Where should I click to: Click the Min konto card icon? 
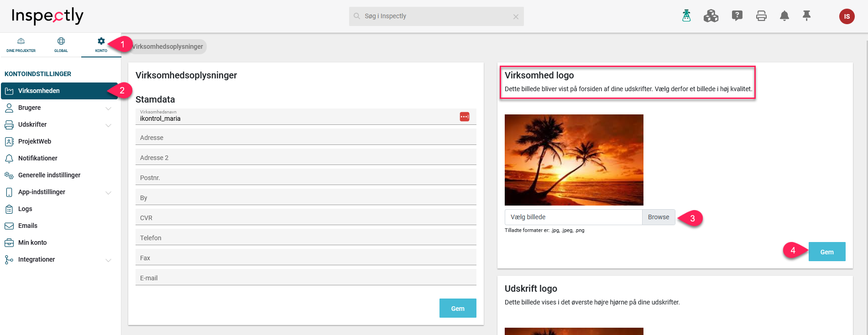tap(9, 242)
